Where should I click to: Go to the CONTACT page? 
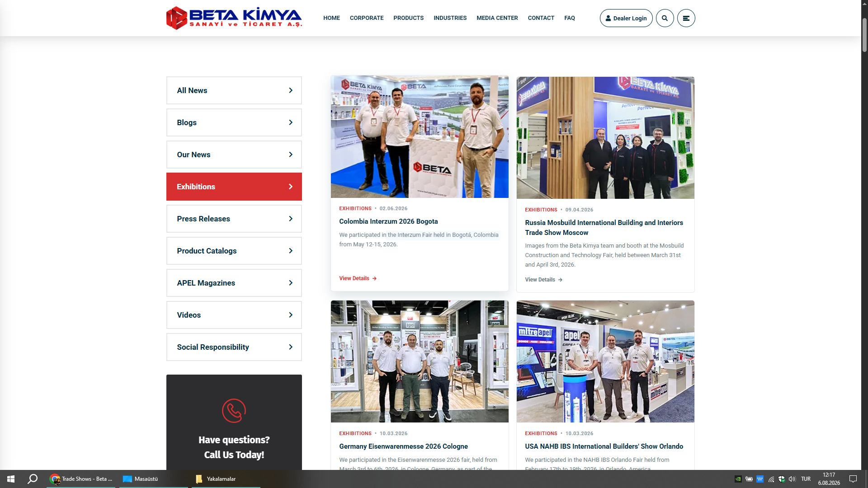(x=541, y=18)
